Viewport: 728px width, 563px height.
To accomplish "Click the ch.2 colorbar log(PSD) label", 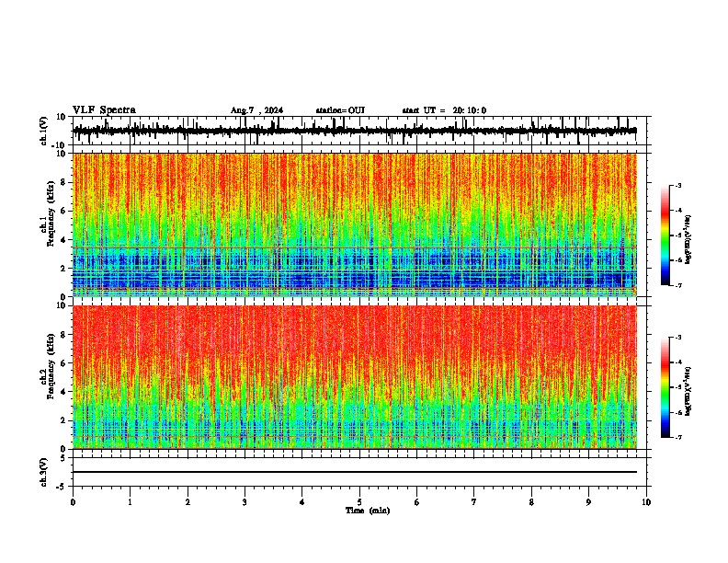I will pyautogui.click(x=688, y=391).
